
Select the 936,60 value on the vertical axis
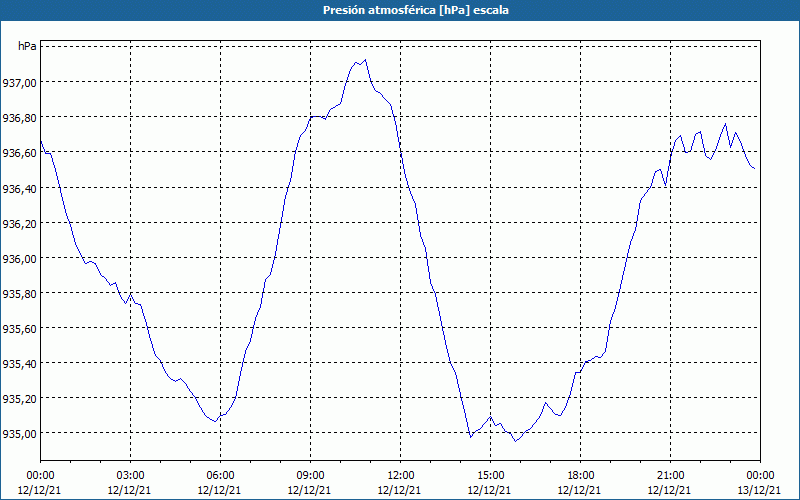[x=20, y=153]
